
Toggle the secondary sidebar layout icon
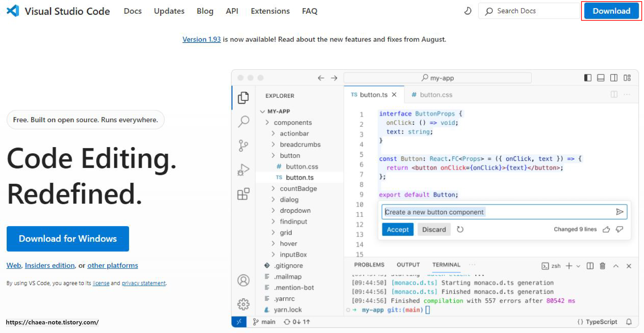click(614, 78)
